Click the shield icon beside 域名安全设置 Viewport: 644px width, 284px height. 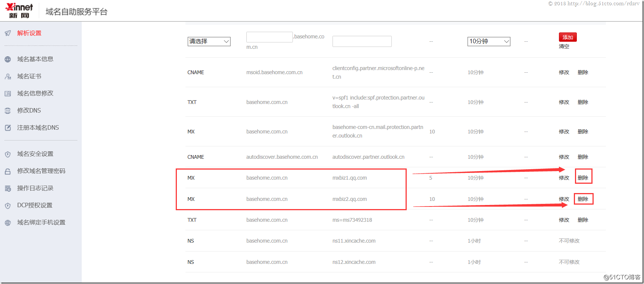pos(8,154)
